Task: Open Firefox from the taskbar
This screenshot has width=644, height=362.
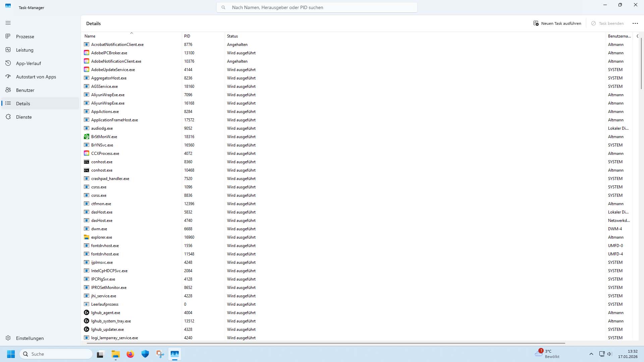Action: pyautogui.click(x=130, y=354)
